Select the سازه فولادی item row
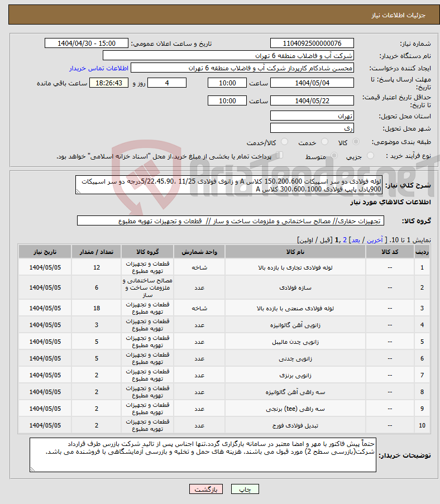Screen dimensions: 440x504 pos(224,287)
